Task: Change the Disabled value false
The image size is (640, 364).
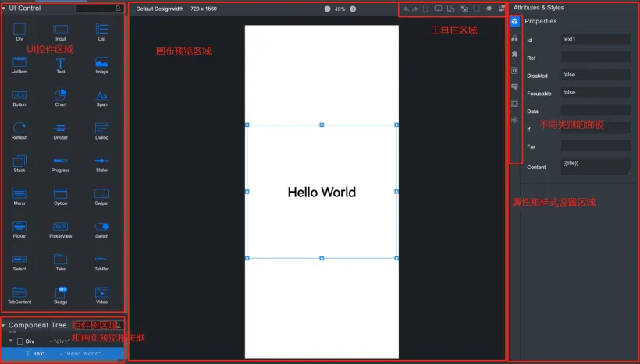Action: [596, 75]
